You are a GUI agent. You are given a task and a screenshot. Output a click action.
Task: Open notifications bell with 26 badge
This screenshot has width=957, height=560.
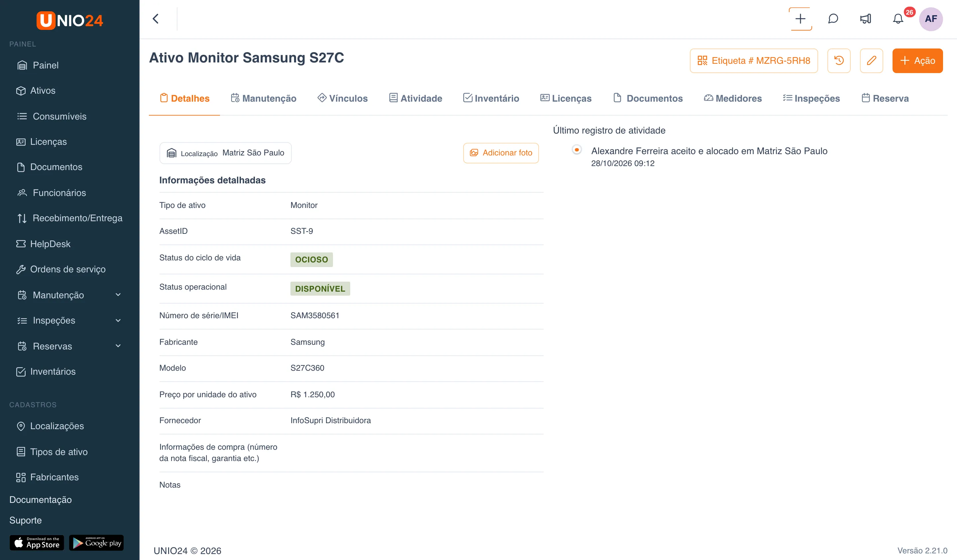(x=898, y=19)
